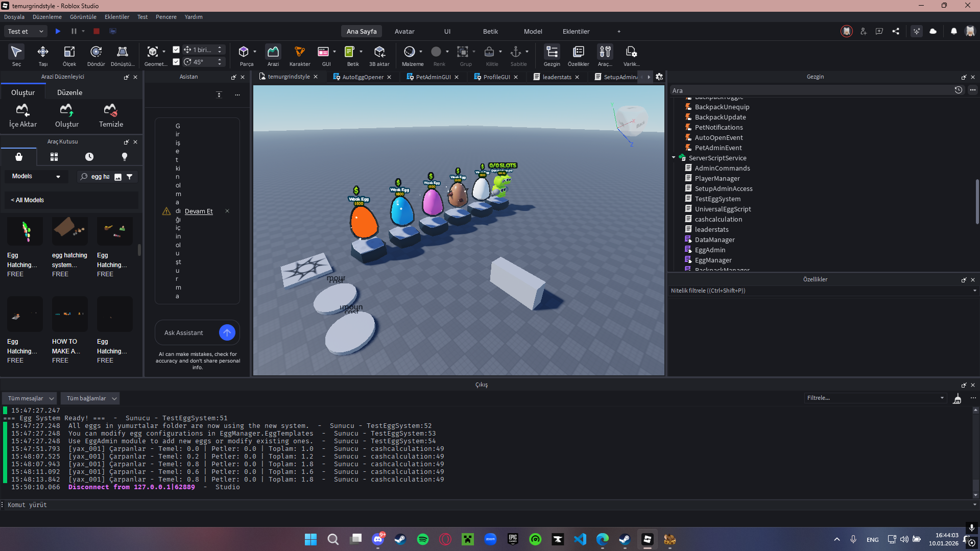Click Temizle in the terrain editor
The width and height of the screenshot is (980, 551).
[111, 115]
